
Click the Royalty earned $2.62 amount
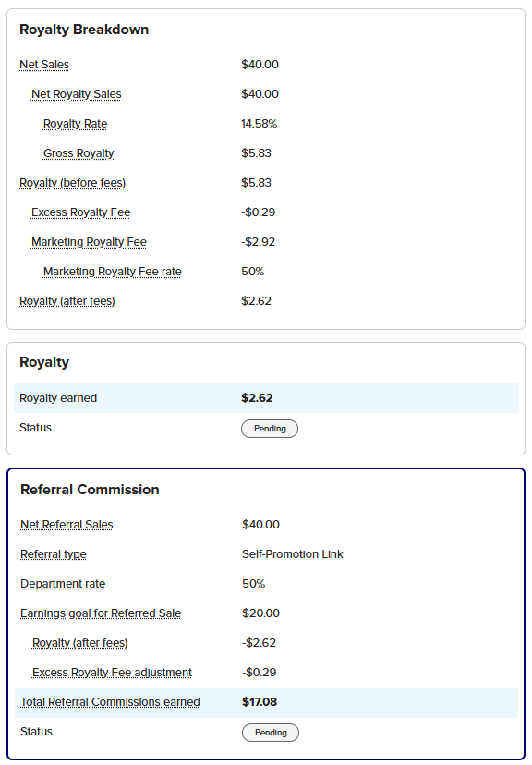257,398
